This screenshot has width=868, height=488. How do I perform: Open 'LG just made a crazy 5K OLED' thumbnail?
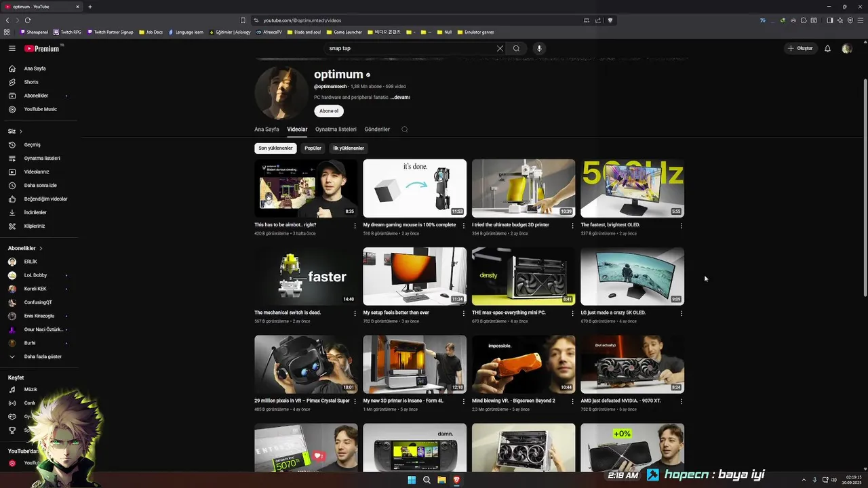632,277
